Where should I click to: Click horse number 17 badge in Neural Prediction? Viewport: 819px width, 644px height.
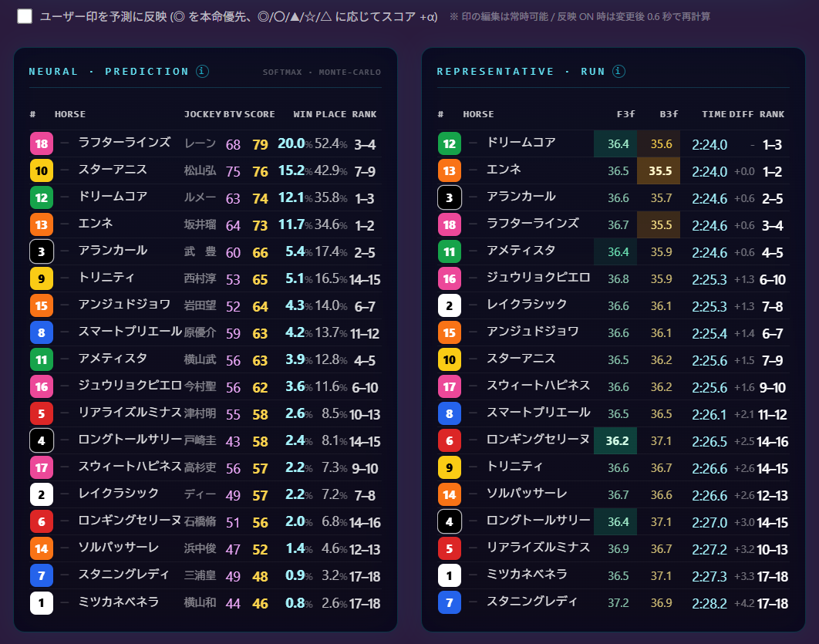[x=42, y=467]
